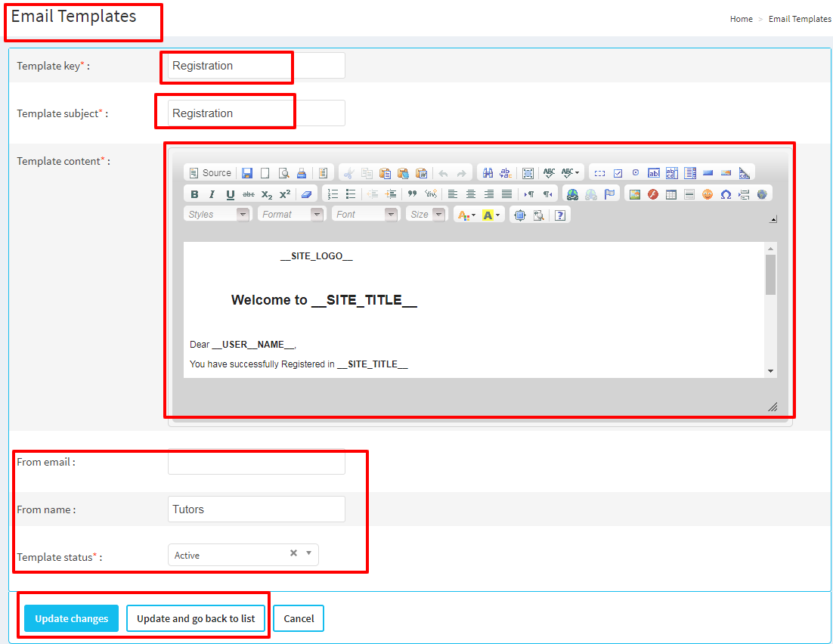This screenshot has height=644, width=833.
Task: Go to Home in the breadcrumb
Action: tap(741, 19)
